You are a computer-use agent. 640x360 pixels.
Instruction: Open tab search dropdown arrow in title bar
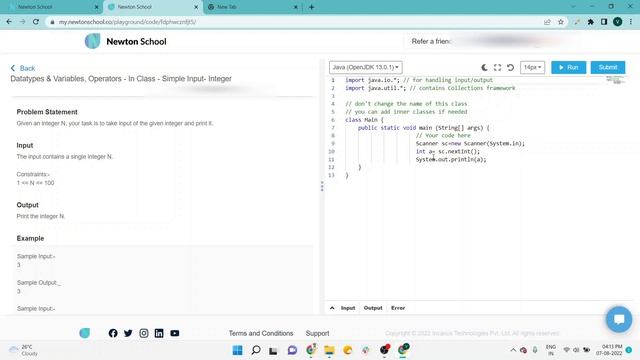pyautogui.click(x=573, y=7)
